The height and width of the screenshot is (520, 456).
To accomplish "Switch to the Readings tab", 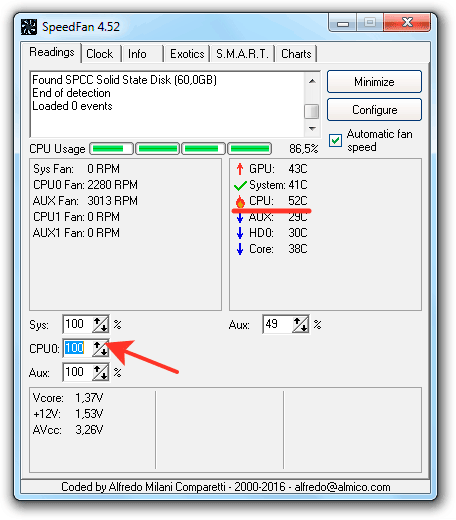I will (52, 52).
